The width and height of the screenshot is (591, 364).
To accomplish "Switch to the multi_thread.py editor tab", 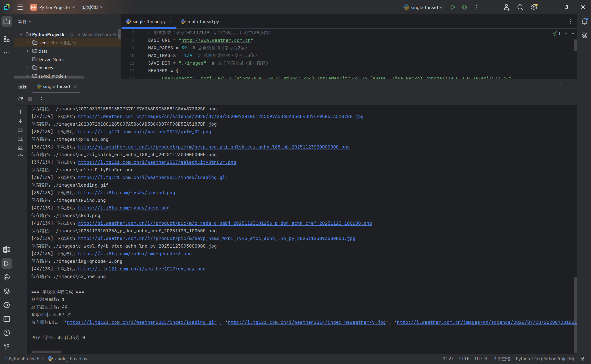I will [203, 22].
